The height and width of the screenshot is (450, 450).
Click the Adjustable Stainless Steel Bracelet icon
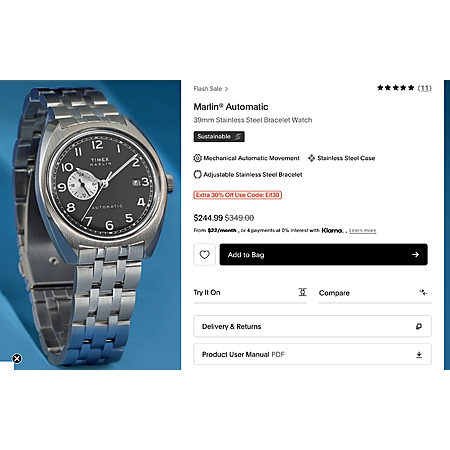(197, 174)
